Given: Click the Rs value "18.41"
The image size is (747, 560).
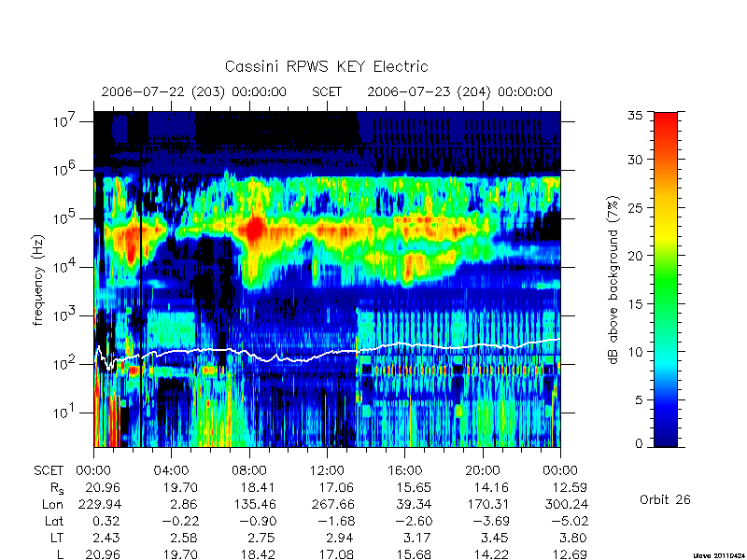Looking at the screenshot, I should (260, 487).
